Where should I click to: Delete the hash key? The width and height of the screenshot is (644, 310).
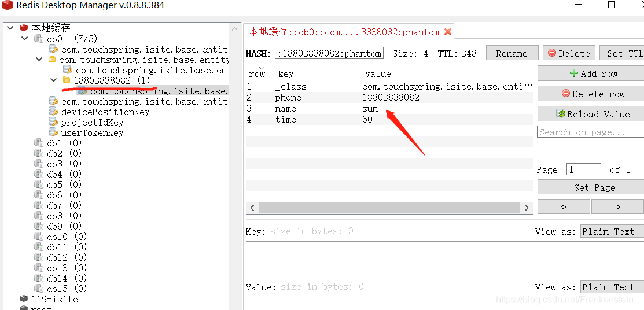569,53
